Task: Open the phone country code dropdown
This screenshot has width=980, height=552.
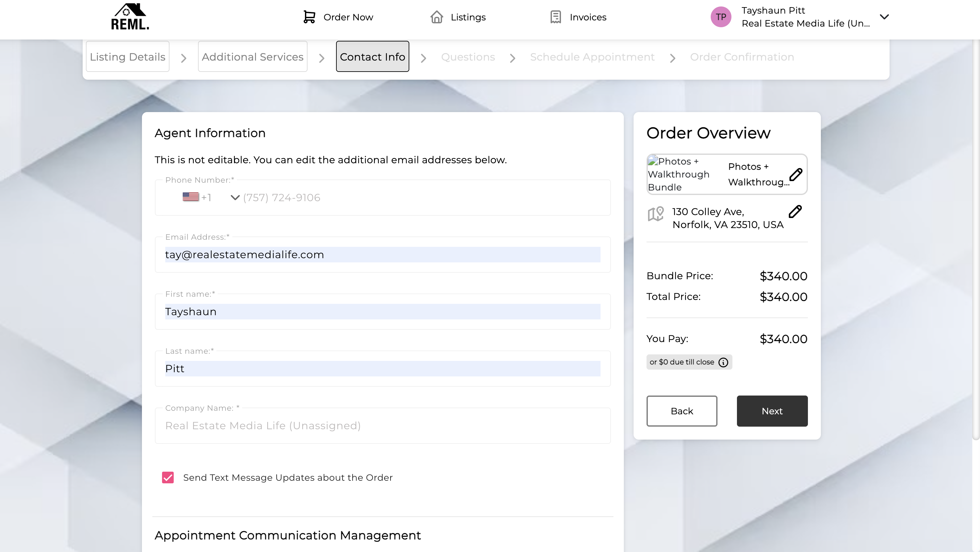Action: pyautogui.click(x=235, y=197)
